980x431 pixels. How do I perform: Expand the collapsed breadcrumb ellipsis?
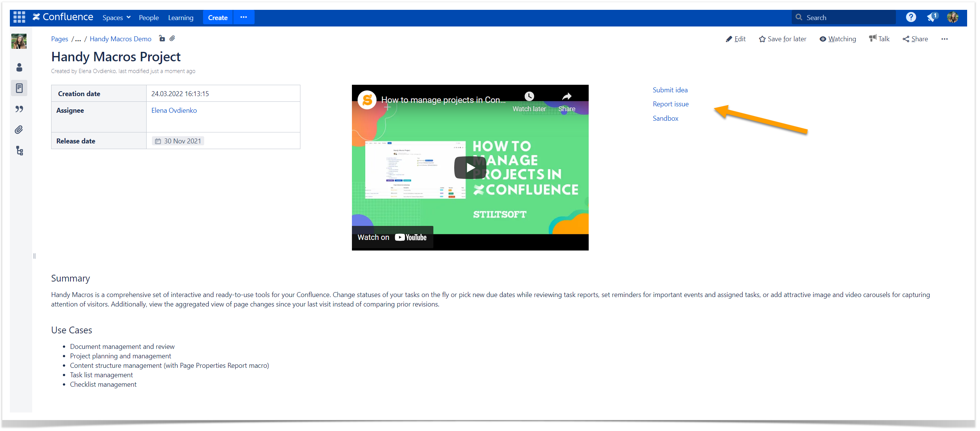pos(78,39)
